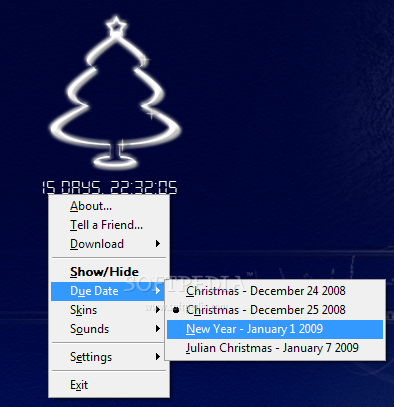Open the Skins submenu

click(109, 310)
